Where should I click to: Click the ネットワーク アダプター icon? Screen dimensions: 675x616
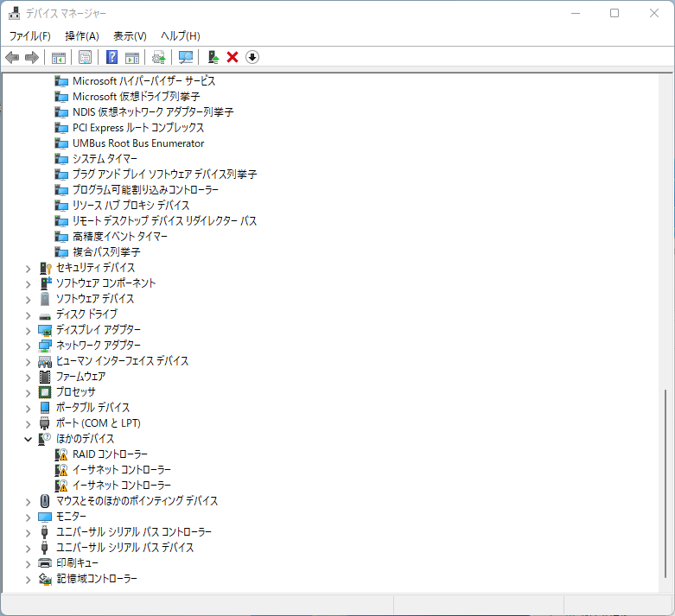(45, 346)
